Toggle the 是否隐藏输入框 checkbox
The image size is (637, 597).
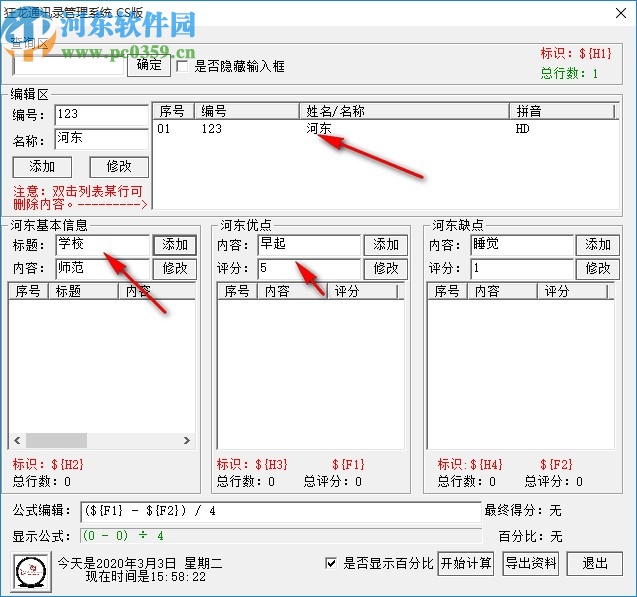coord(182,66)
